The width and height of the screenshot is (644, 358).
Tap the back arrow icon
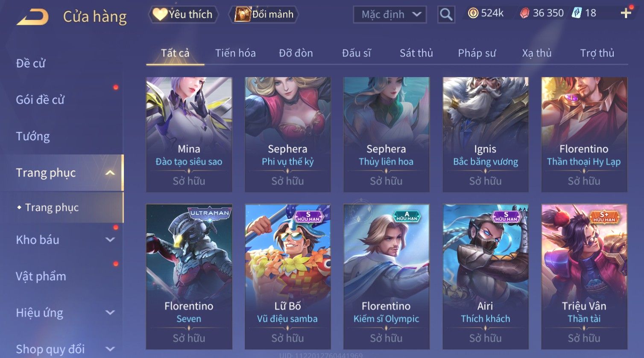tap(32, 17)
